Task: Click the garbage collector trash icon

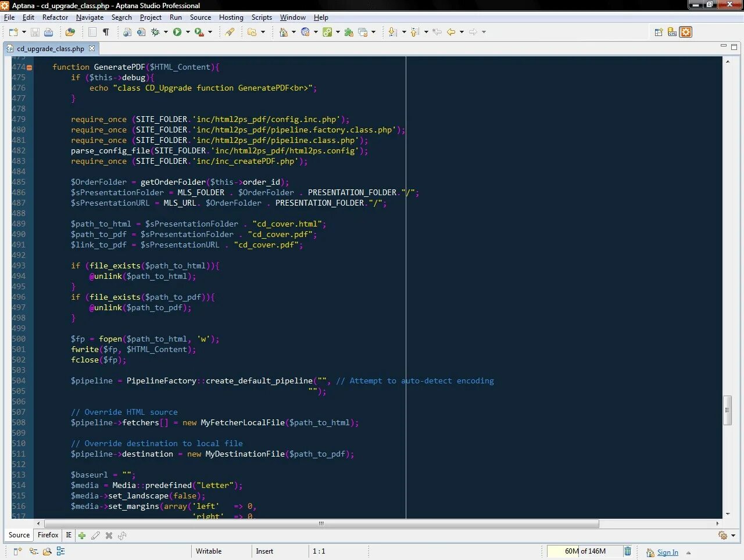Action: [628, 551]
